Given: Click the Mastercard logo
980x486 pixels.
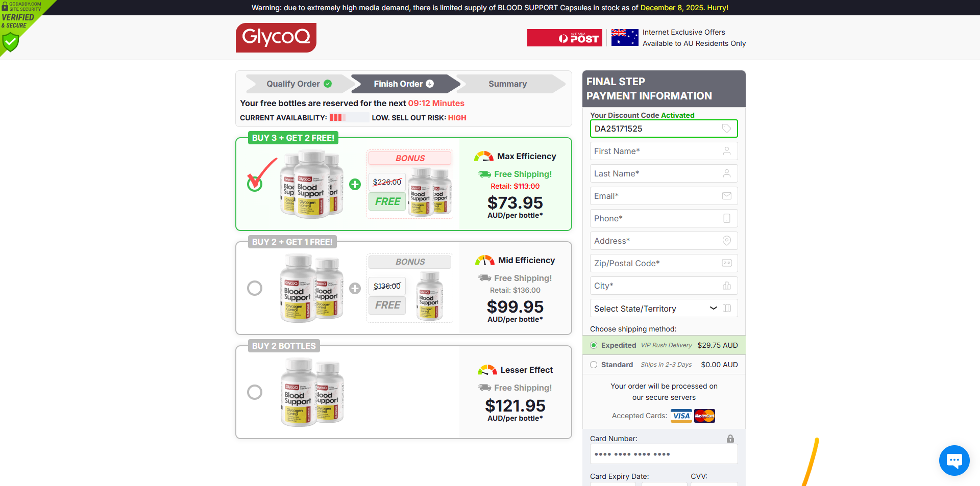Looking at the screenshot, I should (x=704, y=416).
